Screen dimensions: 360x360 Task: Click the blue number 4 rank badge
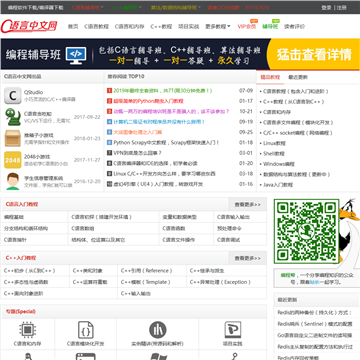109,122
